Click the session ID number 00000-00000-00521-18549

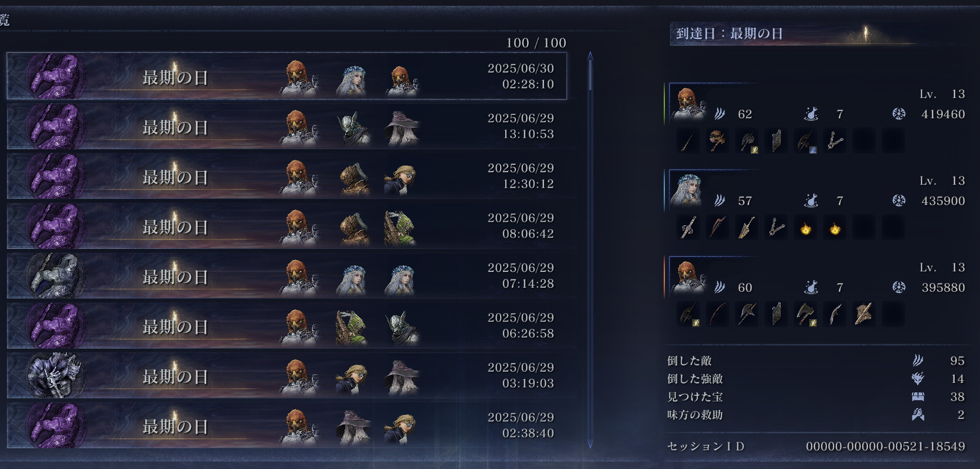pyautogui.click(x=885, y=446)
